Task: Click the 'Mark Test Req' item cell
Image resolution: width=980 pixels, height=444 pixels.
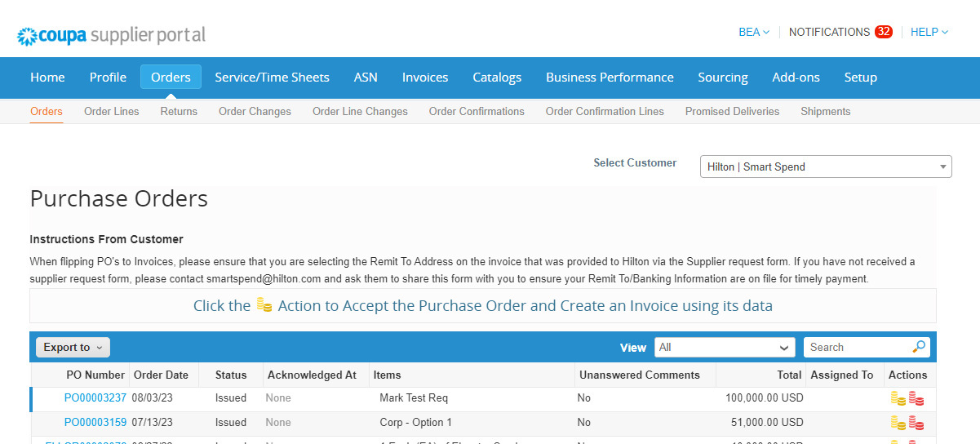Action: tap(414, 398)
